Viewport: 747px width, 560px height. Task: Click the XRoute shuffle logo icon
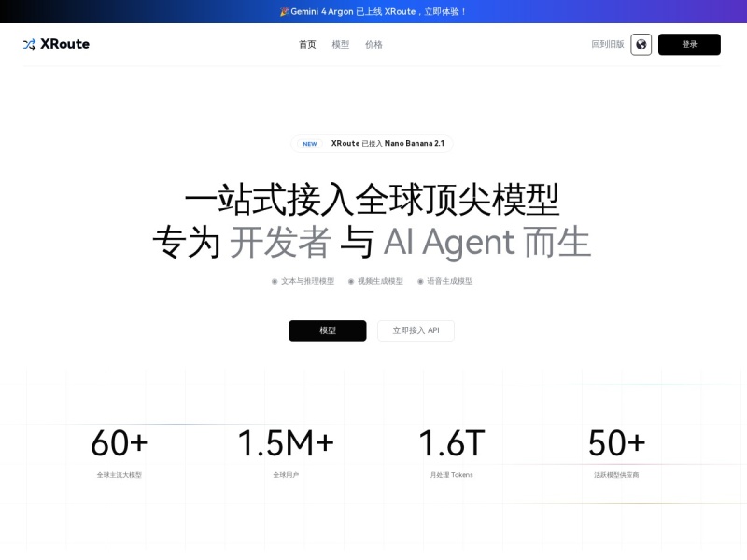click(29, 44)
